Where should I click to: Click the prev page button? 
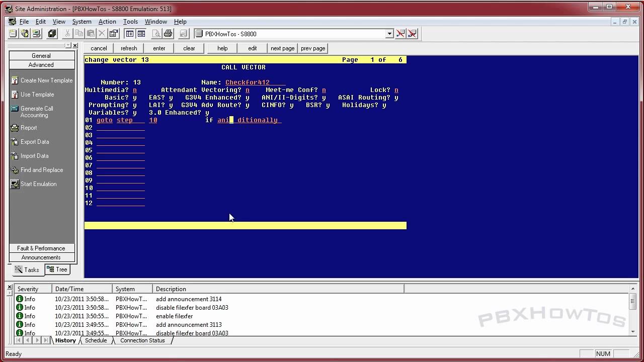pos(313,48)
